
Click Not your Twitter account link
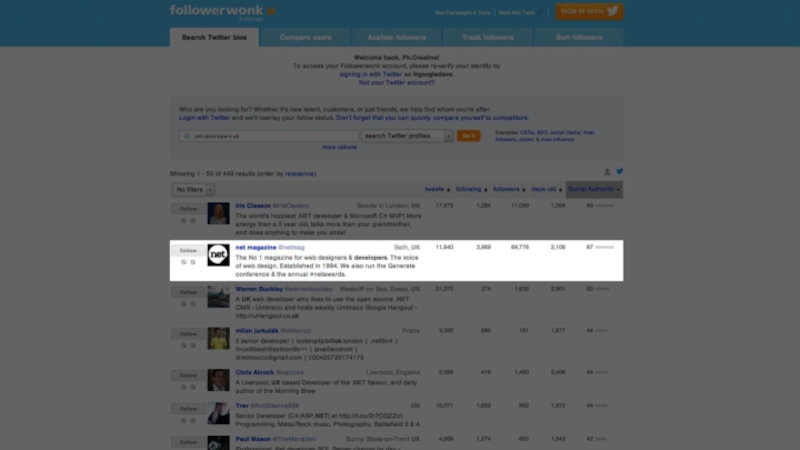pos(396,83)
